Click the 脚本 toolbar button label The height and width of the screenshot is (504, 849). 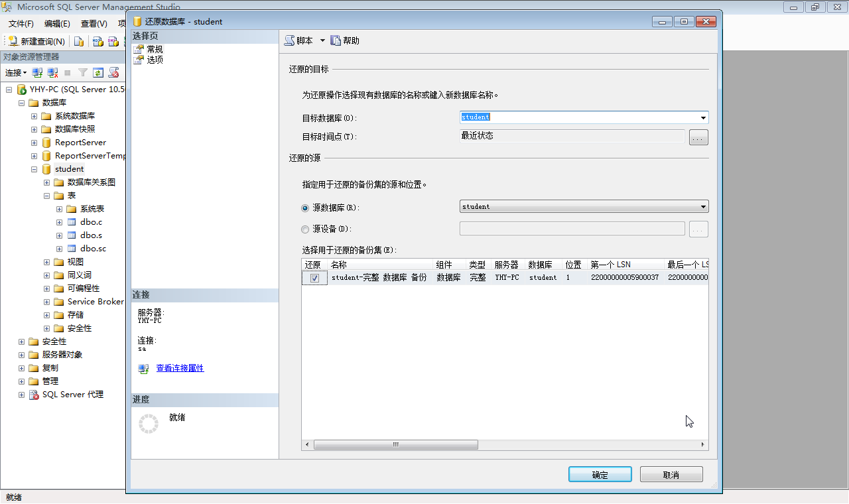pos(304,40)
